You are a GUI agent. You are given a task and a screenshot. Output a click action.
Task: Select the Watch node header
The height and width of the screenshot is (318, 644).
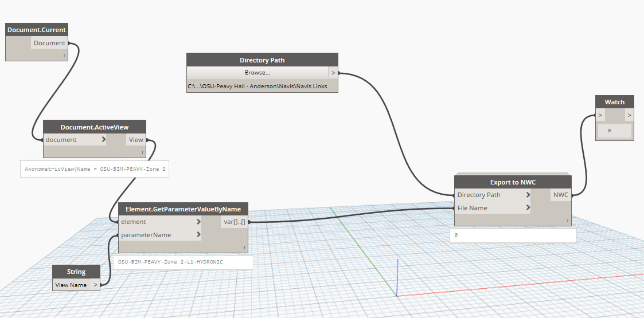(x=615, y=102)
